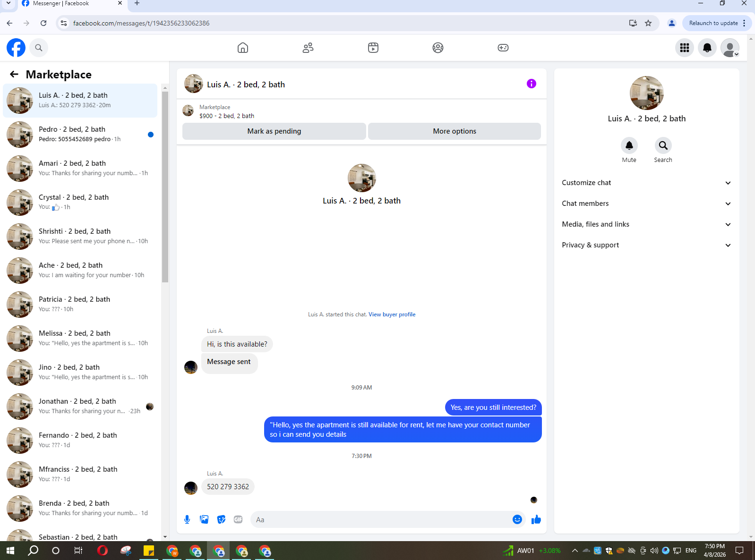Send a thumbs-up like
The image size is (755, 560).
pyautogui.click(x=536, y=519)
